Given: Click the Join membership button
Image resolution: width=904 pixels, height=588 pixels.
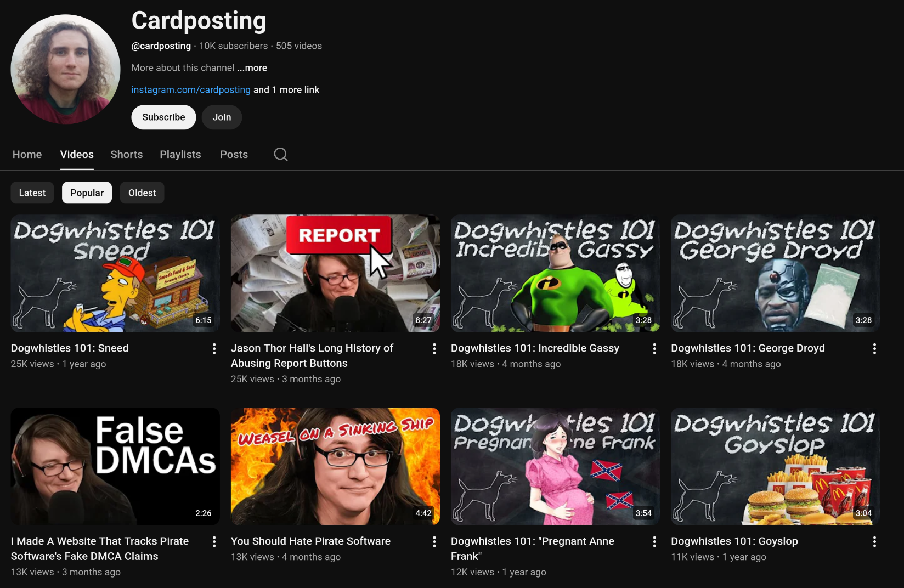Looking at the screenshot, I should (222, 117).
